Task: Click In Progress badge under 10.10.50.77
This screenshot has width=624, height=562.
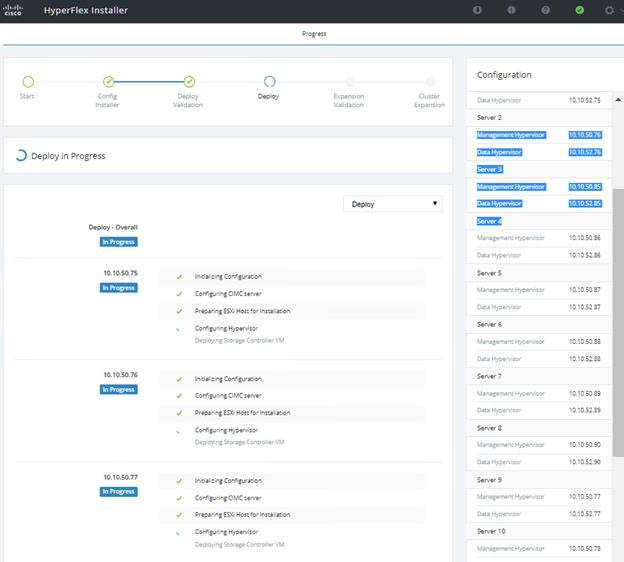Action: click(x=119, y=492)
